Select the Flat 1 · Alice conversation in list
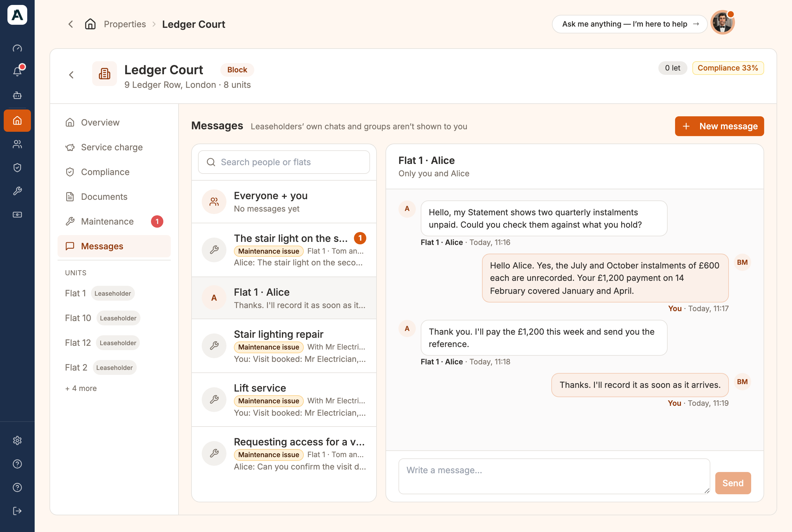The height and width of the screenshot is (532, 792). pos(284,298)
